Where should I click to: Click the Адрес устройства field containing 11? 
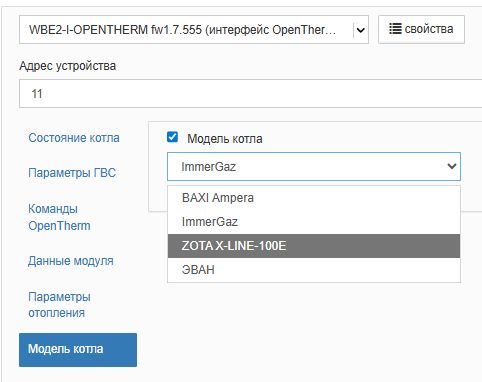point(250,94)
